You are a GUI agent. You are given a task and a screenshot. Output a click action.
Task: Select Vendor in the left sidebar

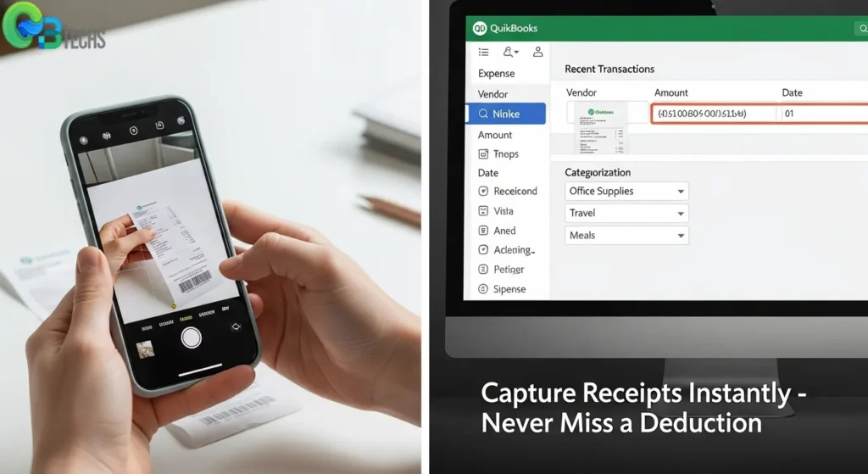(x=492, y=94)
